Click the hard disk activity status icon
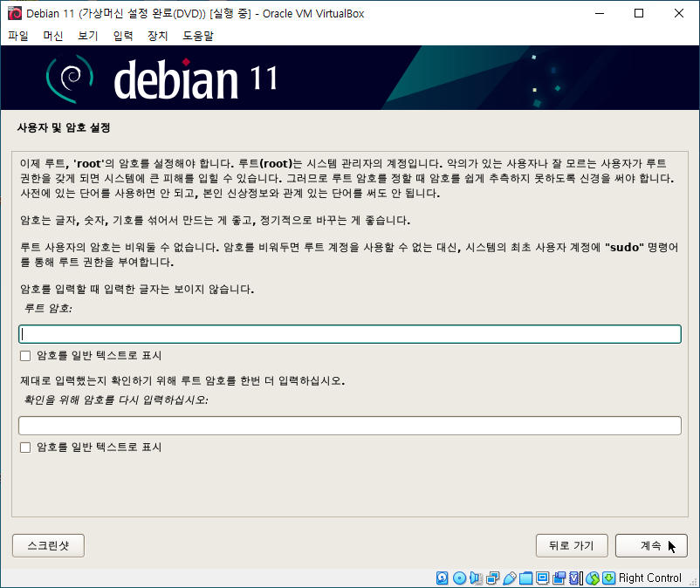 [x=442, y=578]
